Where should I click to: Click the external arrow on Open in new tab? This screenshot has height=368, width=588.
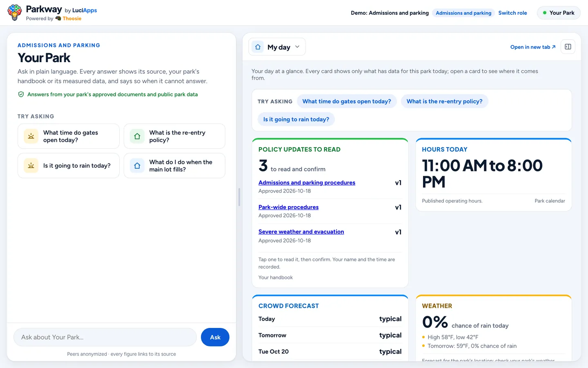pos(554,47)
